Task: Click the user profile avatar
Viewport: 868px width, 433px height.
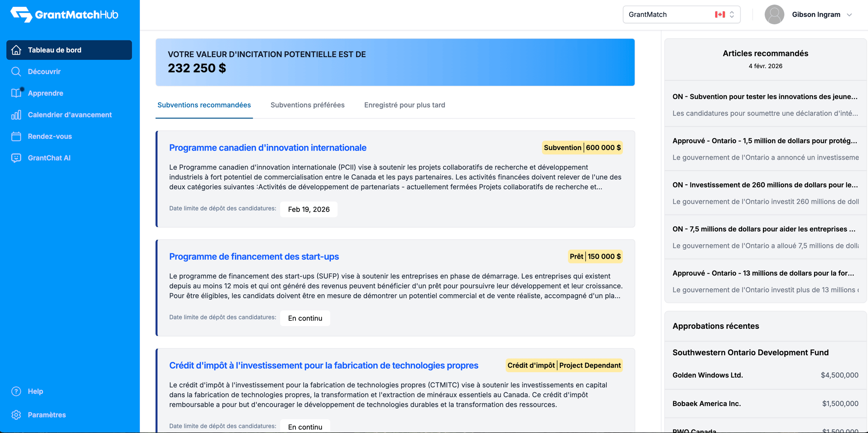Action: (x=774, y=15)
